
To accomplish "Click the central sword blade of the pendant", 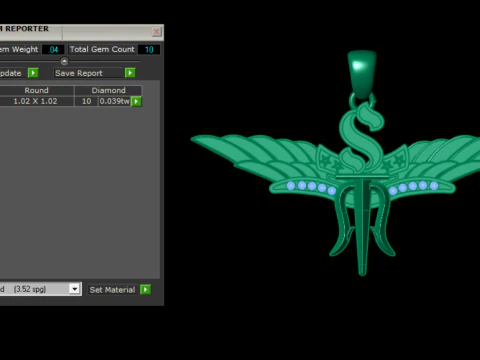I will click(x=362, y=227).
